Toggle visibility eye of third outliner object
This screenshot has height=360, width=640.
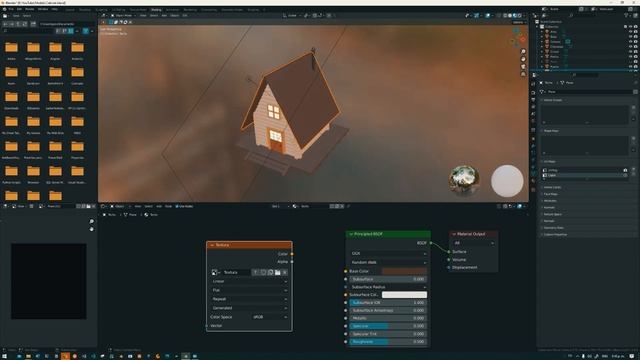(630, 42)
